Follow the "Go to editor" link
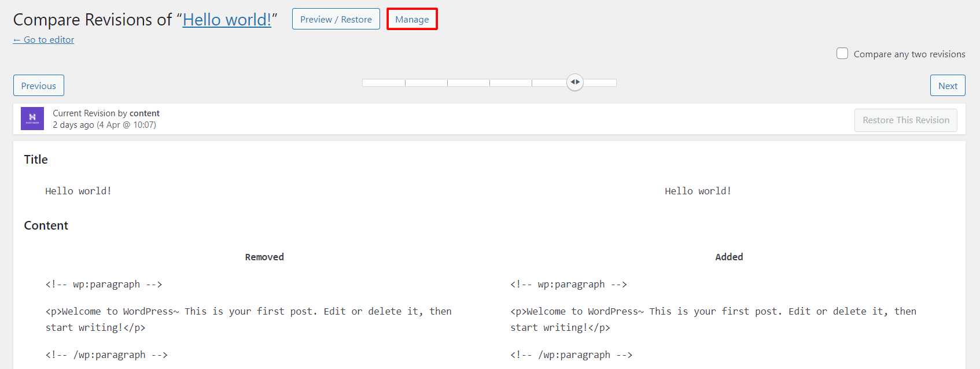The height and width of the screenshot is (369, 980). [x=44, y=39]
